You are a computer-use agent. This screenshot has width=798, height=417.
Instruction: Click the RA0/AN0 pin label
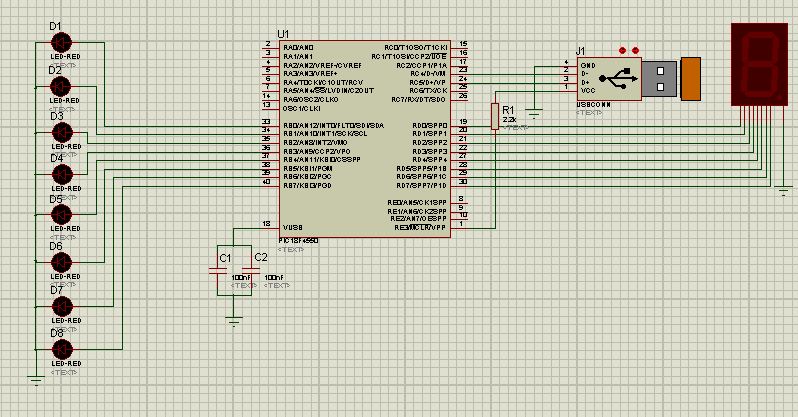[x=298, y=48]
